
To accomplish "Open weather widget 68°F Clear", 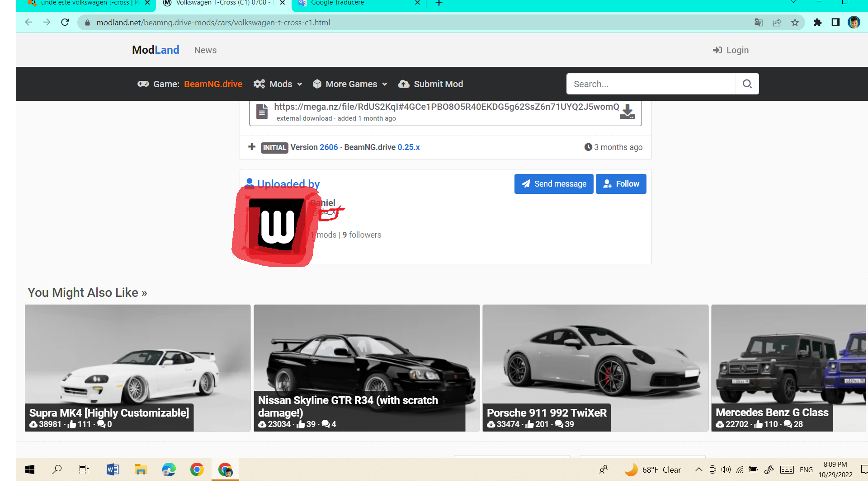I will 652,469.
